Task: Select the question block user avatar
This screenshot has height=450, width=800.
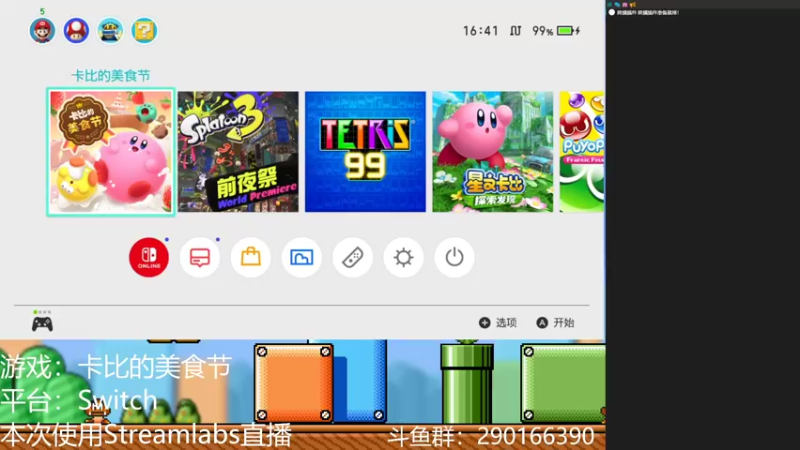Action: pos(144,31)
